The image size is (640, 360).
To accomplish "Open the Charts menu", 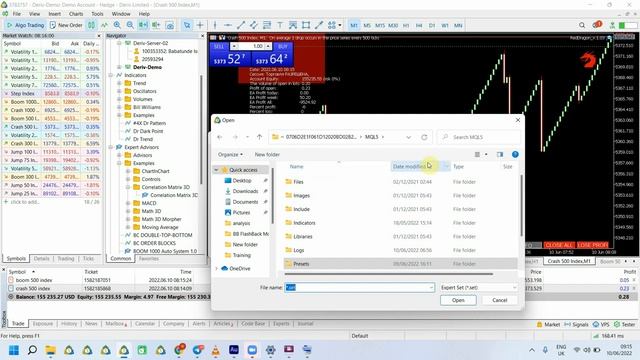I will point(76,14).
